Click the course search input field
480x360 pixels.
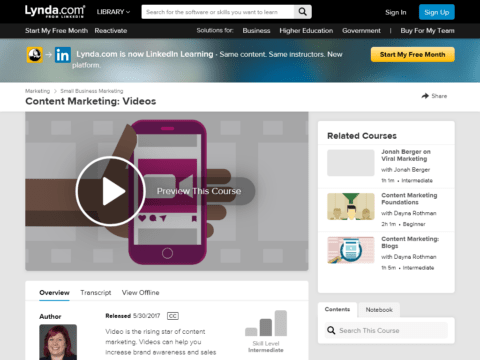[x=218, y=12]
